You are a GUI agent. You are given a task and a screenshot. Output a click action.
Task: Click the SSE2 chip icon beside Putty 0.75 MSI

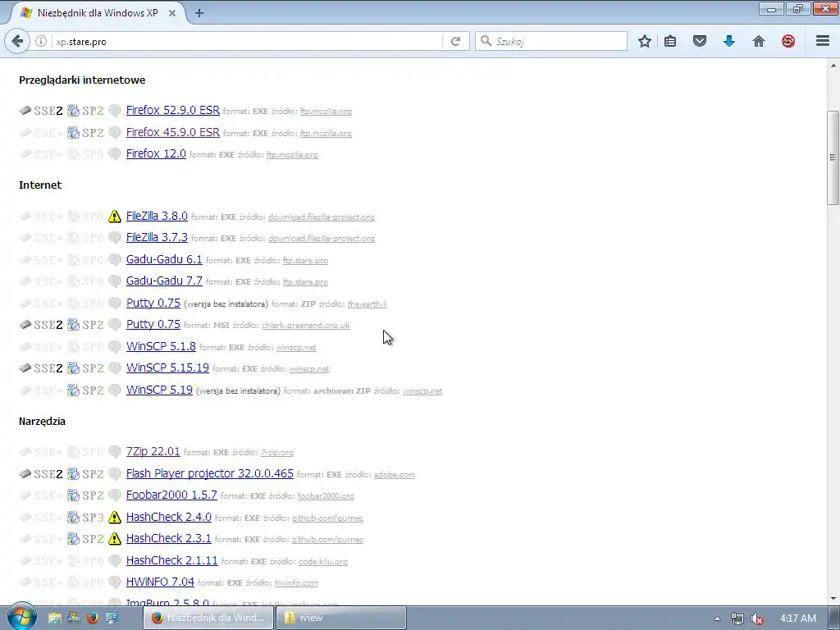[41, 325]
